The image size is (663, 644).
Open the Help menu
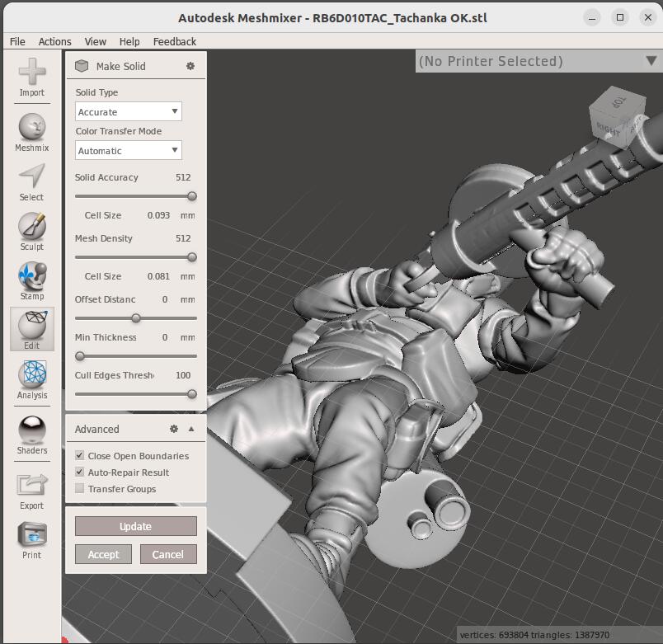(x=129, y=41)
